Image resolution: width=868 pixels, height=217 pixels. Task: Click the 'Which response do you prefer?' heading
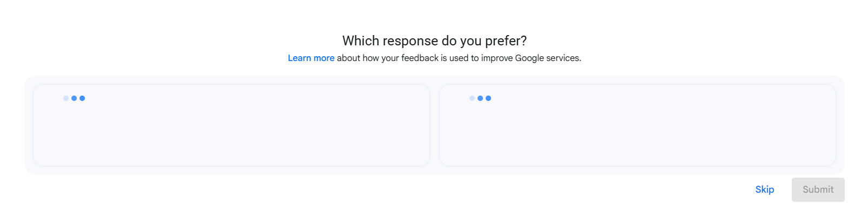pyautogui.click(x=434, y=41)
